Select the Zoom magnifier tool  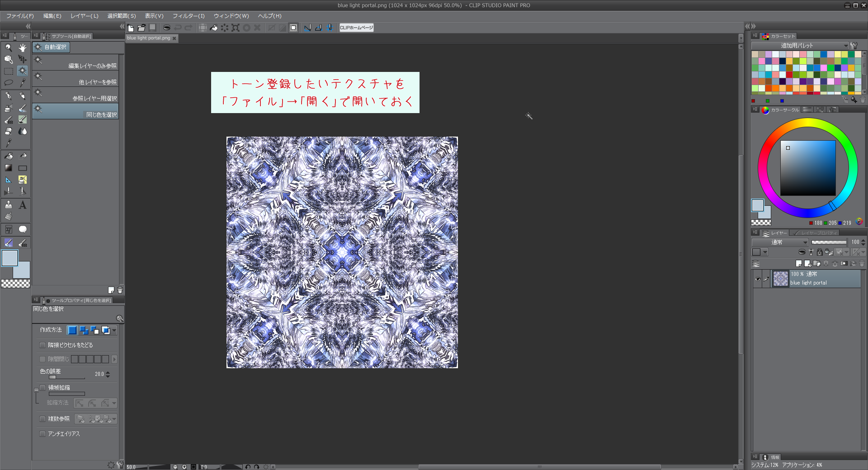[x=9, y=47]
